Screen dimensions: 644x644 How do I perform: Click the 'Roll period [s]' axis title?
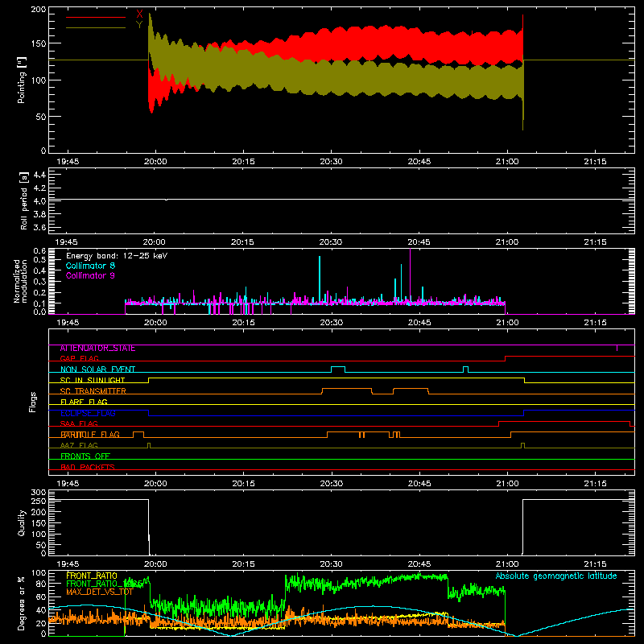tap(24, 200)
